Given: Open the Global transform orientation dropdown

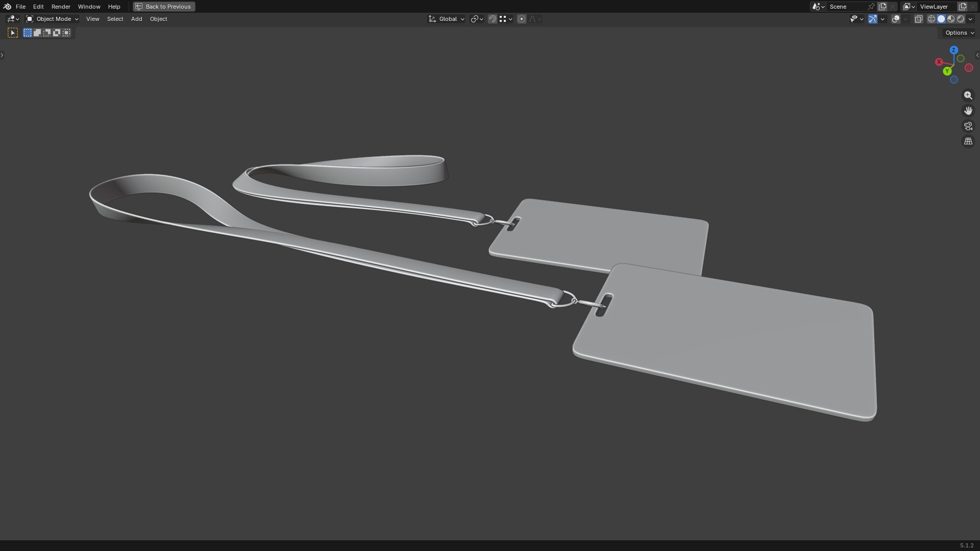Looking at the screenshot, I should click(446, 19).
